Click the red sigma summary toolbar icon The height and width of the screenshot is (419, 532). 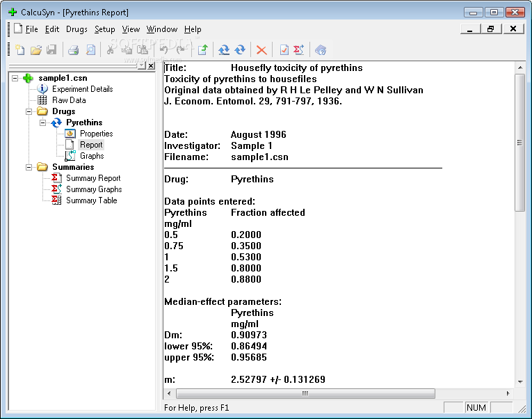click(x=299, y=50)
